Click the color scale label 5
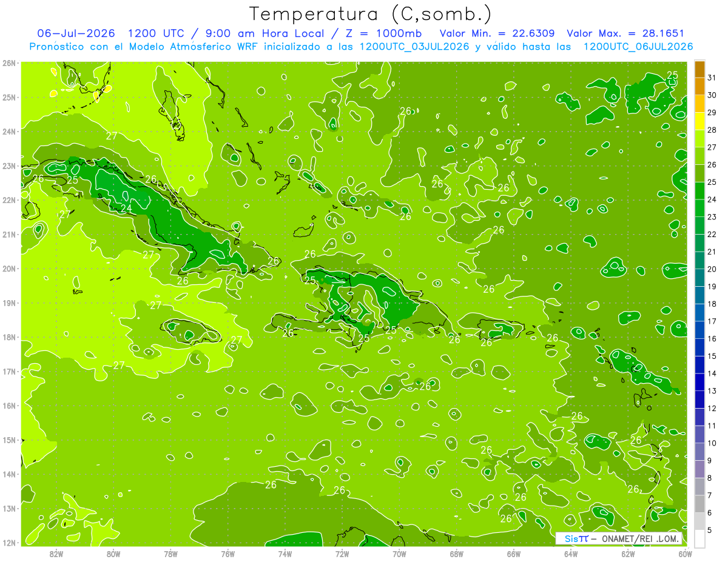Screen dimensions: 728x562 [x=710, y=530]
